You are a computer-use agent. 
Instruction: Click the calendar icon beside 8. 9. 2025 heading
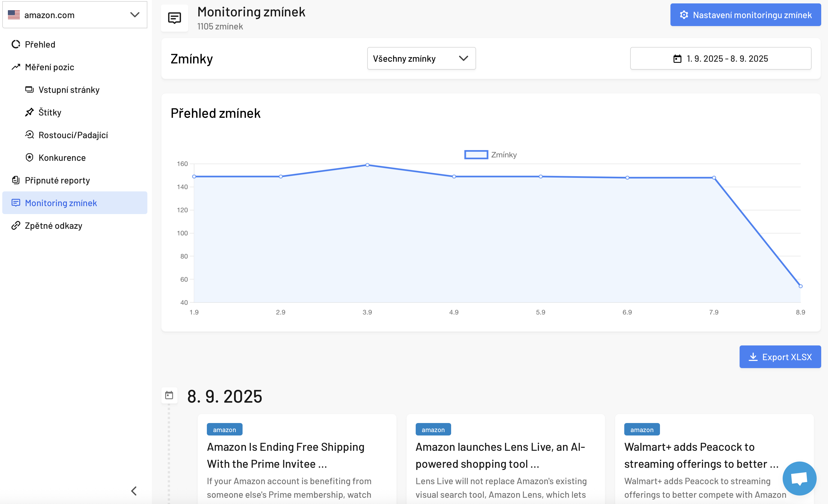[169, 395]
